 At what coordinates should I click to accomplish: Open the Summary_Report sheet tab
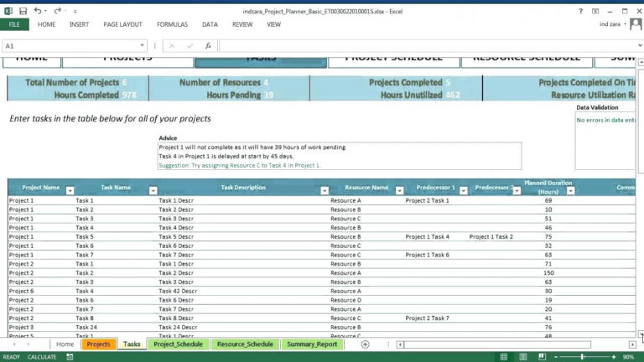click(312, 344)
